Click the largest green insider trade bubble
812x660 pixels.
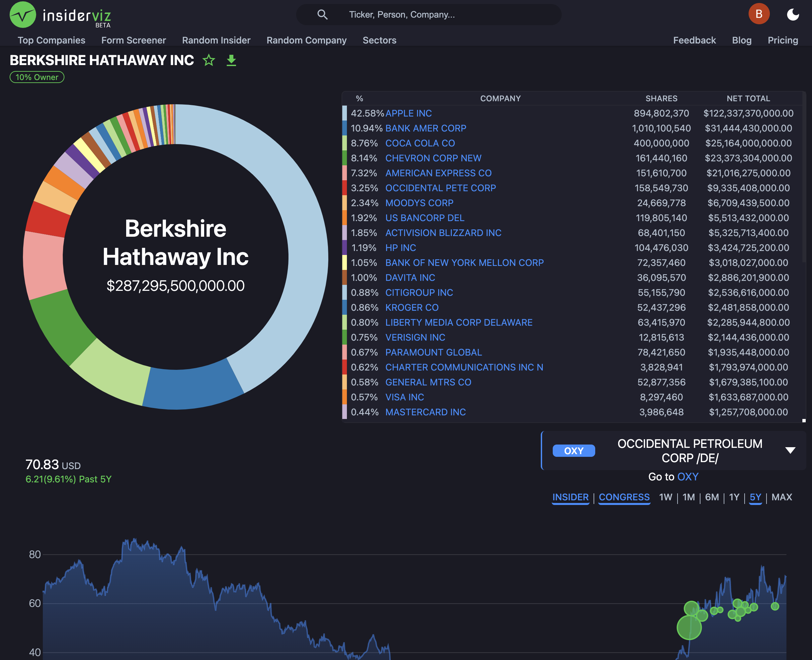coord(689,627)
